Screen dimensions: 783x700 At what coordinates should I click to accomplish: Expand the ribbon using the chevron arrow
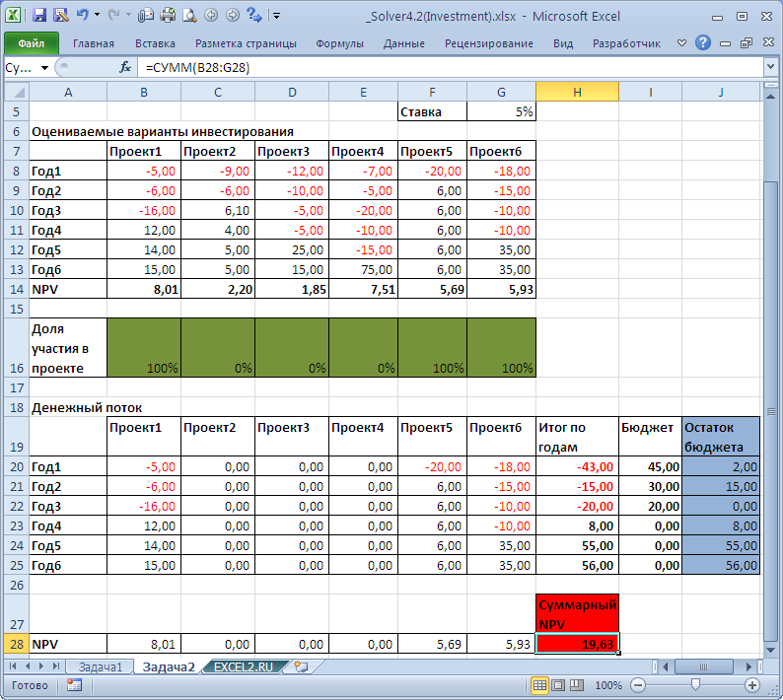point(681,43)
